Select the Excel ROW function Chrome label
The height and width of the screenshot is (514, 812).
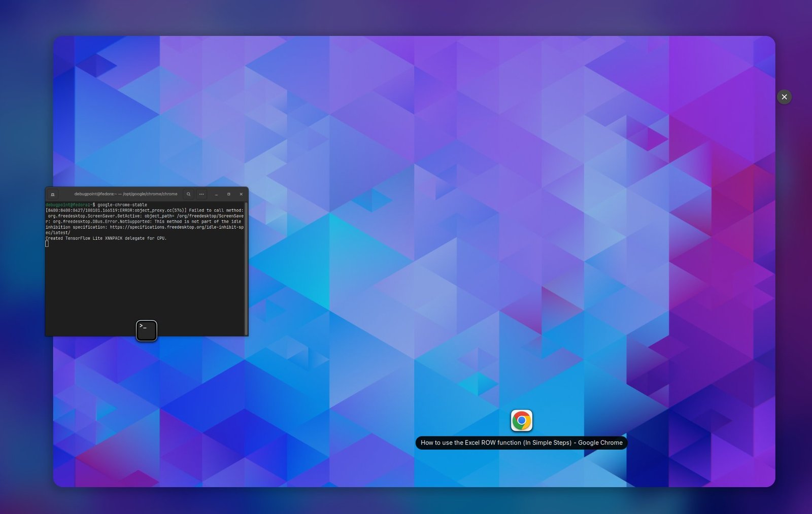coord(521,442)
